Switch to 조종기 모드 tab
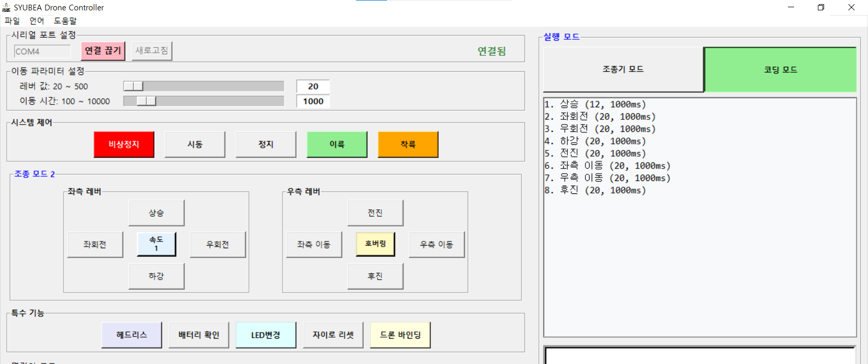This screenshot has height=364, width=868. [x=623, y=69]
